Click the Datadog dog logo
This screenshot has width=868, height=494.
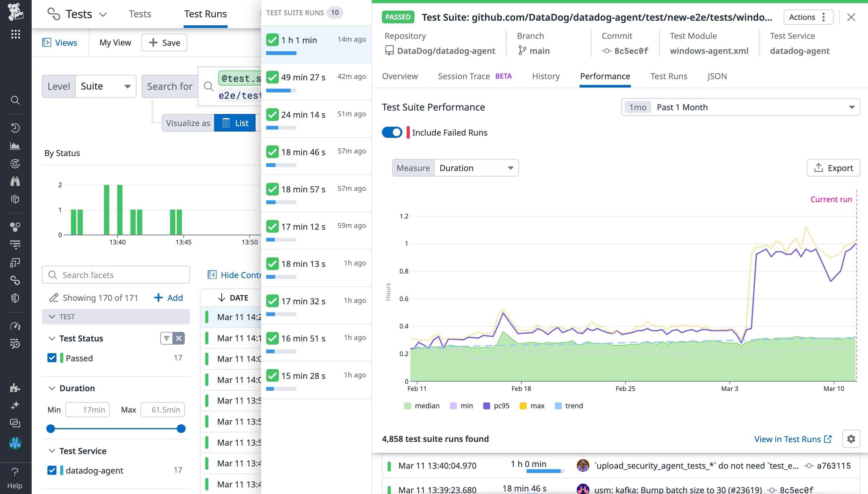15,12
